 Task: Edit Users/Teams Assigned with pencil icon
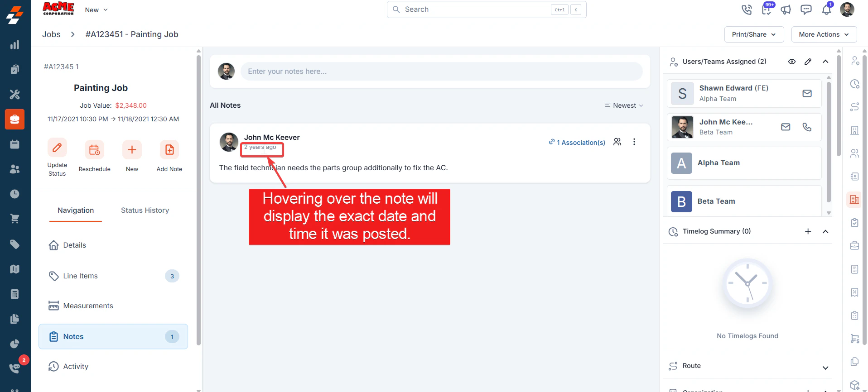(x=808, y=62)
